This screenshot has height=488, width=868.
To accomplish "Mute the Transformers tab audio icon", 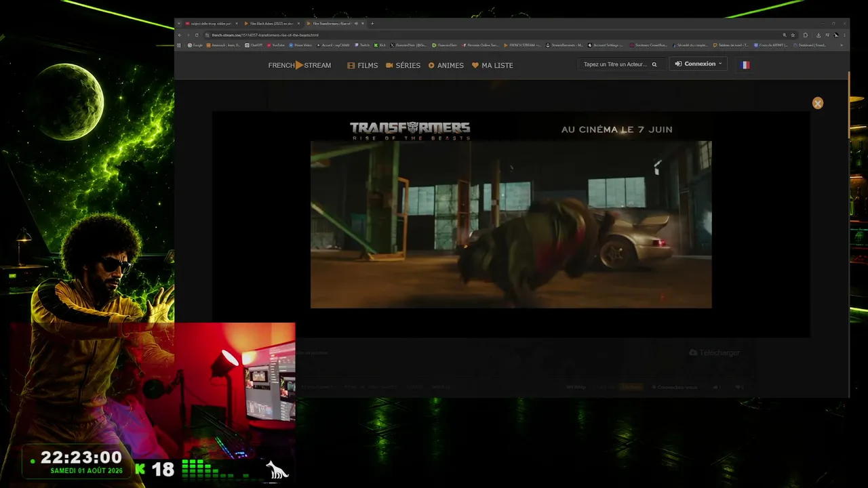I will tap(357, 23).
